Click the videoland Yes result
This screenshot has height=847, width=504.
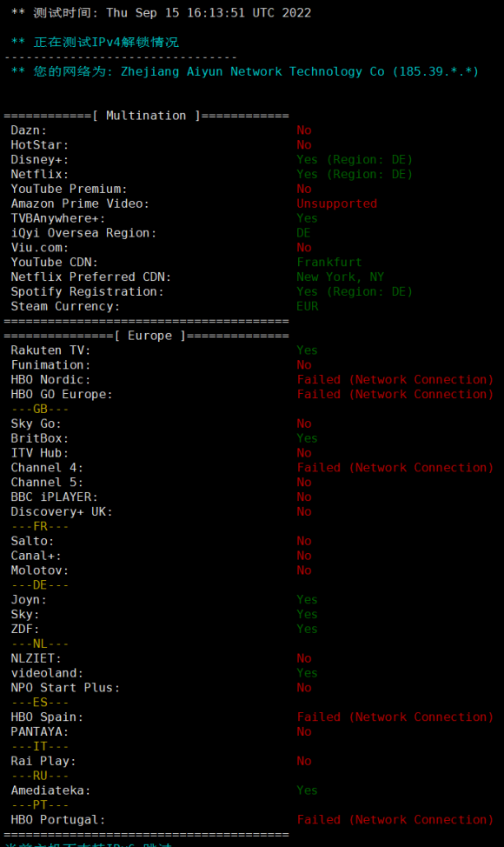[x=307, y=673]
